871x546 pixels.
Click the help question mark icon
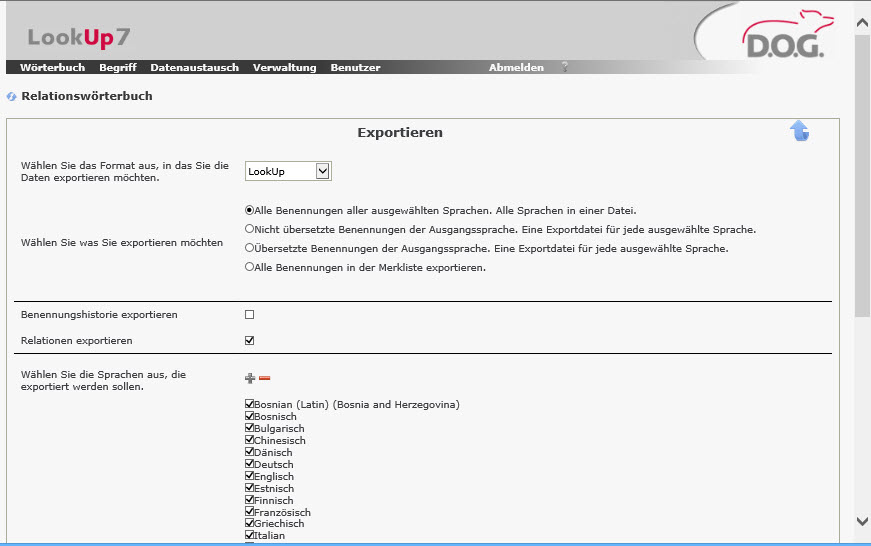point(564,68)
